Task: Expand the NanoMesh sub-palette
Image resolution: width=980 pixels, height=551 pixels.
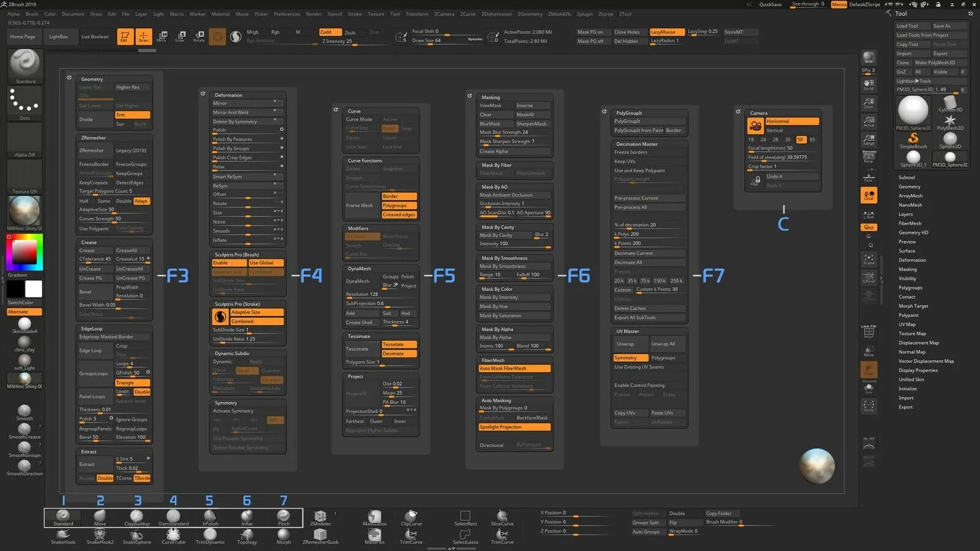Action: pos(910,205)
